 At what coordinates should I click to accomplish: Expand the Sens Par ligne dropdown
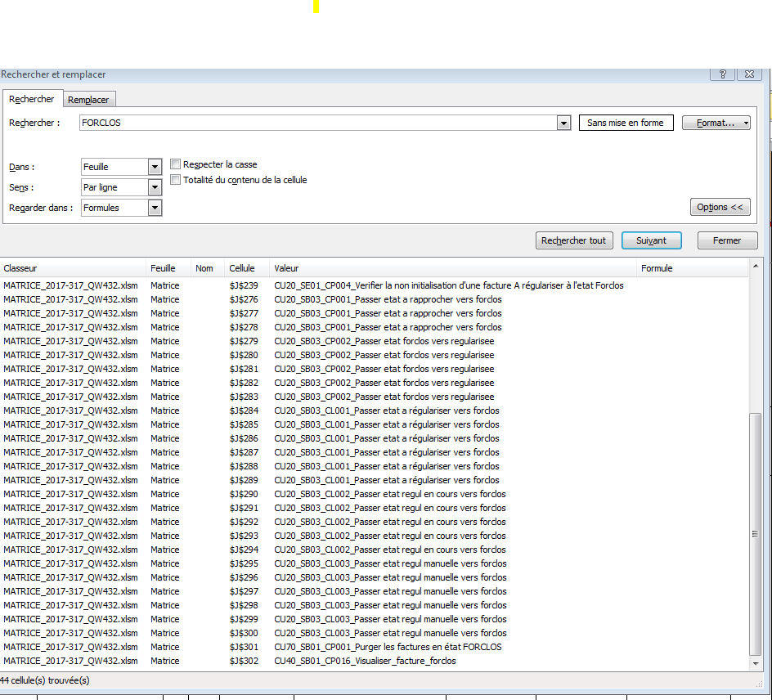pos(155,187)
